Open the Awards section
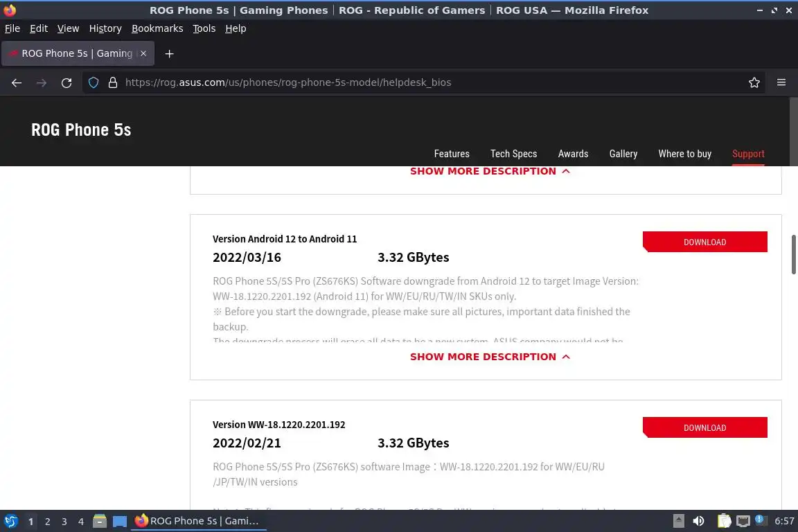 pyautogui.click(x=573, y=154)
